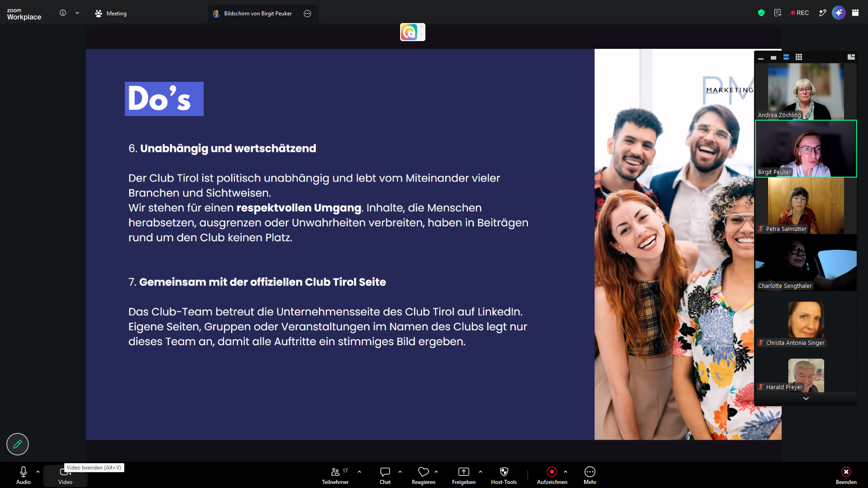Open the Mehr more options icon
The height and width of the screenshot is (488, 868).
[590, 475]
